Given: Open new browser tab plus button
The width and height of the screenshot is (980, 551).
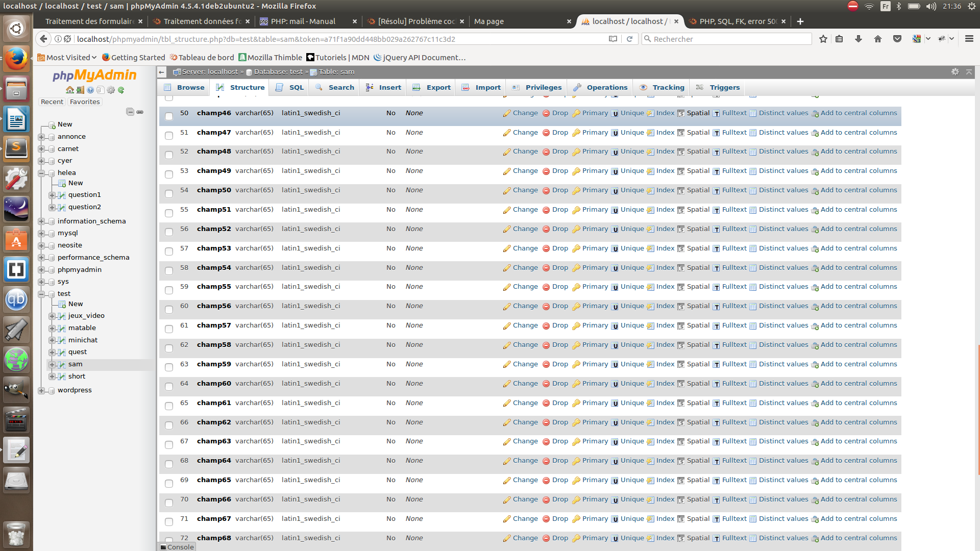Looking at the screenshot, I should click(x=800, y=21).
